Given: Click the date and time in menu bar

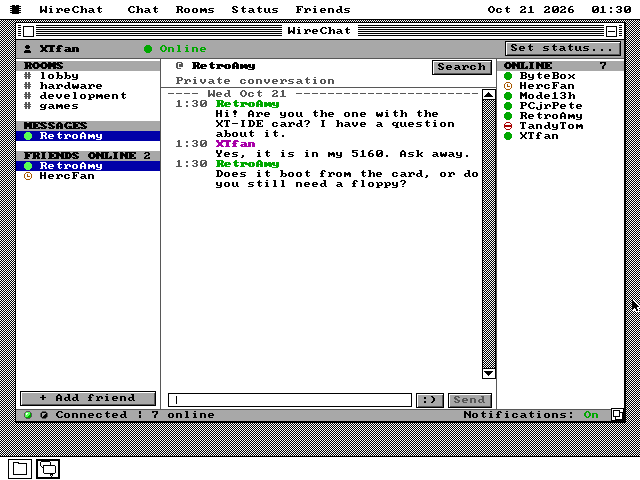Looking at the screenshot, I should (559, 9).
